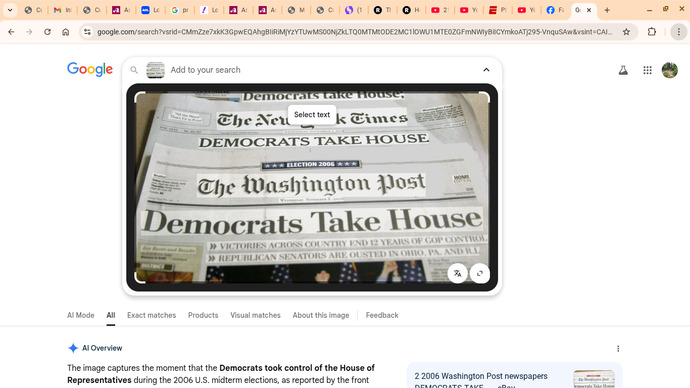This screenshot has width=690, height=388.
Task: View site information icon in address bar
Action: click(x=87, y=32)
